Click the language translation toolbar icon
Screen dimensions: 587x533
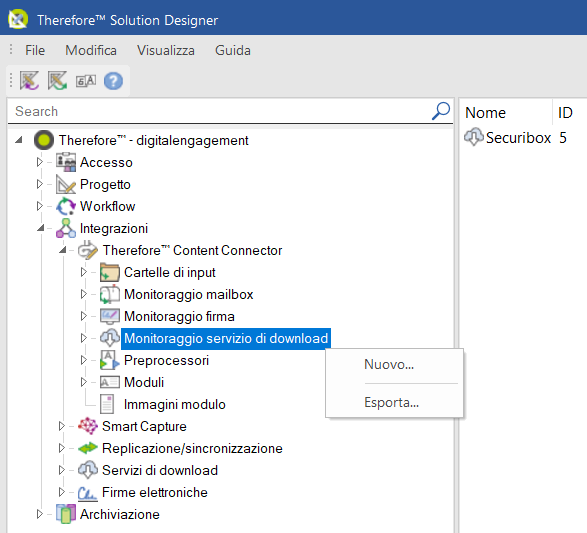tap(86, 81)
